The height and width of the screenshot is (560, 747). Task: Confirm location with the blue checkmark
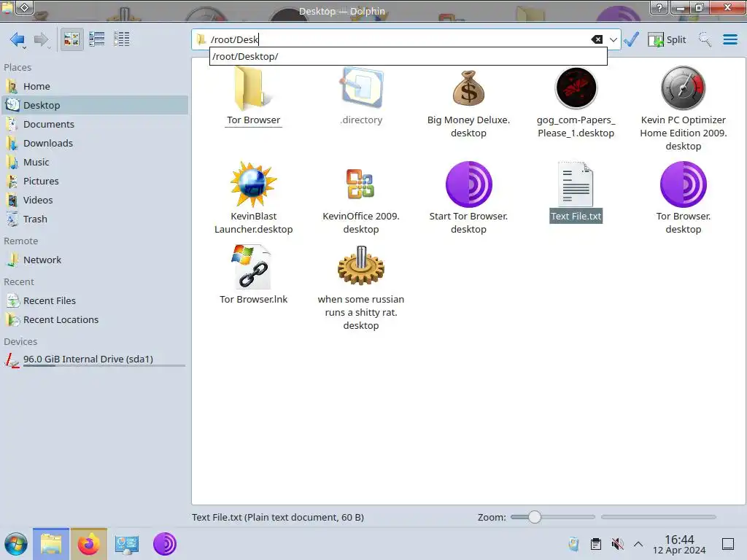pos(631,39)
